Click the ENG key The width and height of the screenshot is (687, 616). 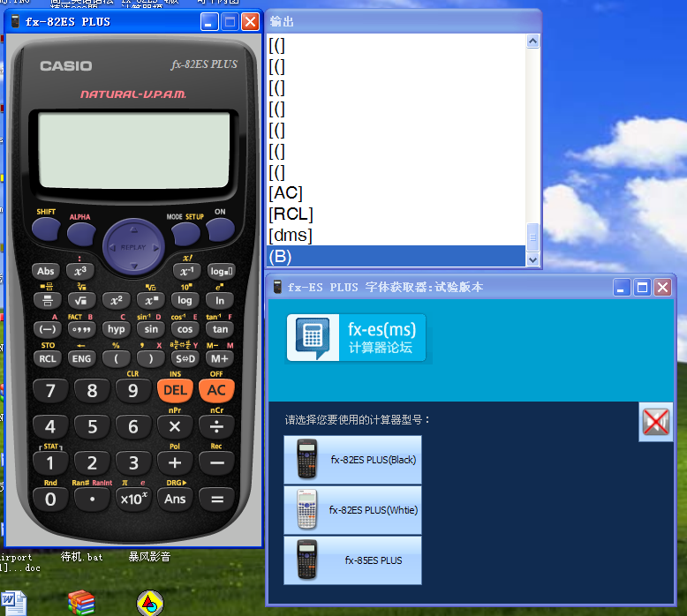[x=81, y=358]
